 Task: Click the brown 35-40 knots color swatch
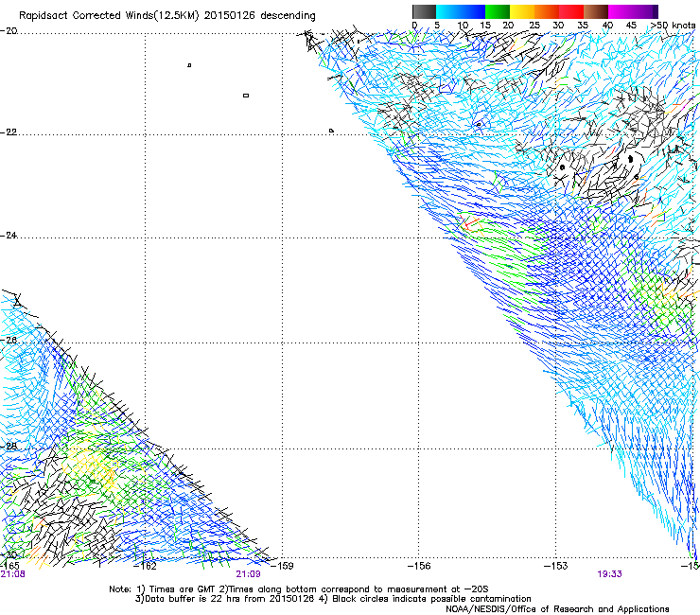click(x=596, y=11)
